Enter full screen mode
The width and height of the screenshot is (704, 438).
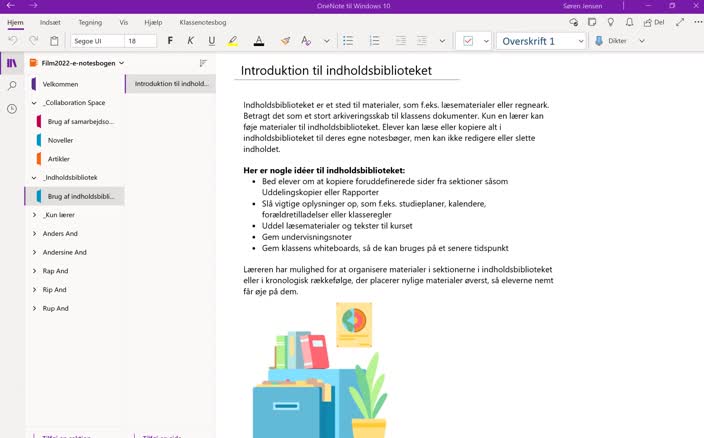(680, 22)
